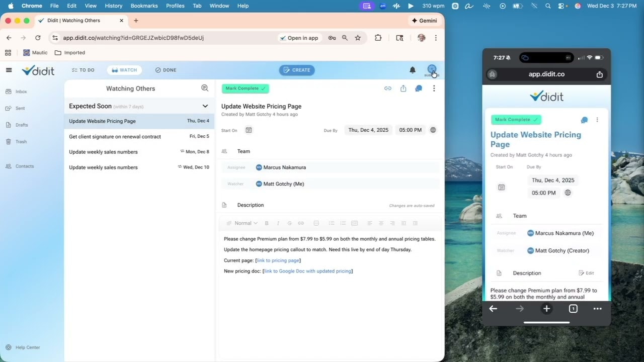Image resolution: width=644 pixels, height=362 pixels.
Task: Change the due date Thu, Dec 4, 2025
Action: 368,130
